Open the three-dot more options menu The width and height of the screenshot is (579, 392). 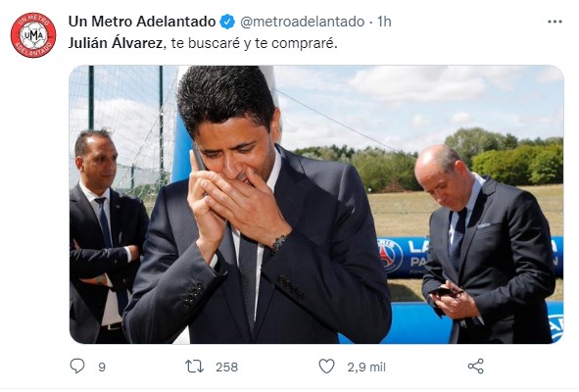[x=555, y=22]
